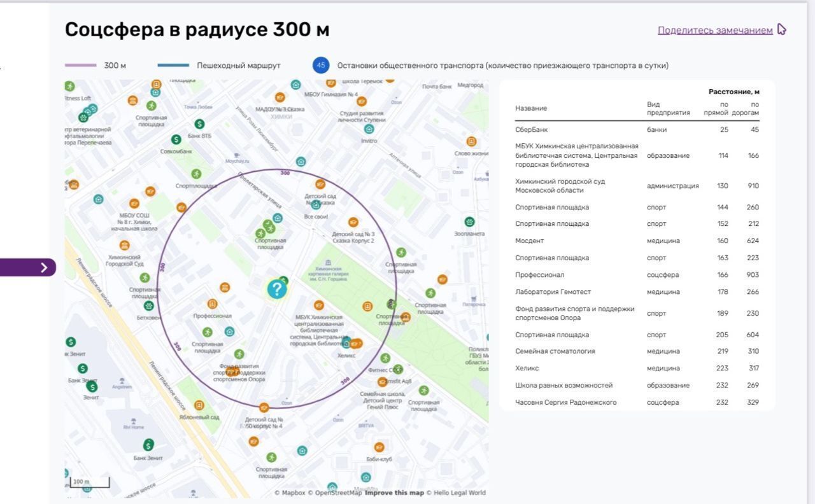
Task: Click the Зоопланета paw marker
Action: (469, 222)
